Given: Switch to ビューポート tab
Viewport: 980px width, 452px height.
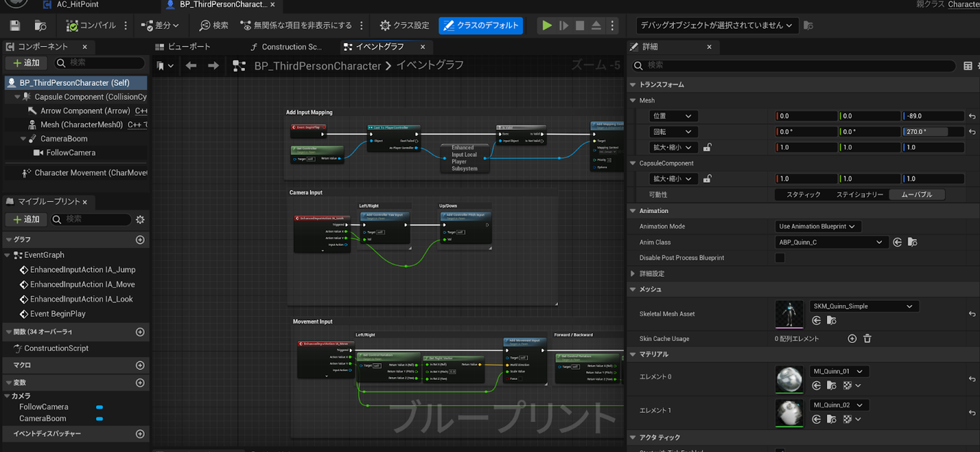Looking at the screenshot, I should (189, 47).
